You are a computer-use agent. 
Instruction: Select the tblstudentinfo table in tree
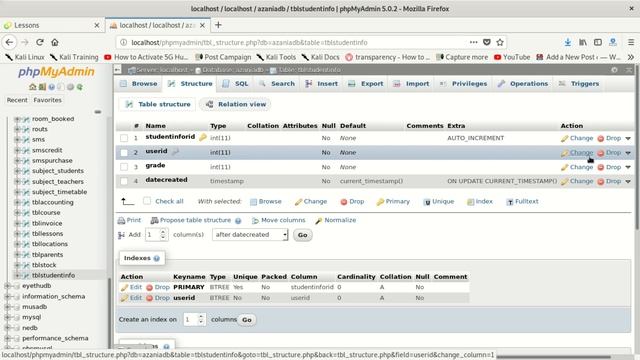pos(53,276)
